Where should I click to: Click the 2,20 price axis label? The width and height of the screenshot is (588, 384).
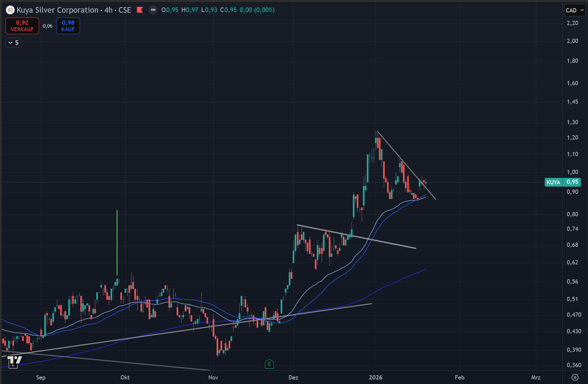572,23
